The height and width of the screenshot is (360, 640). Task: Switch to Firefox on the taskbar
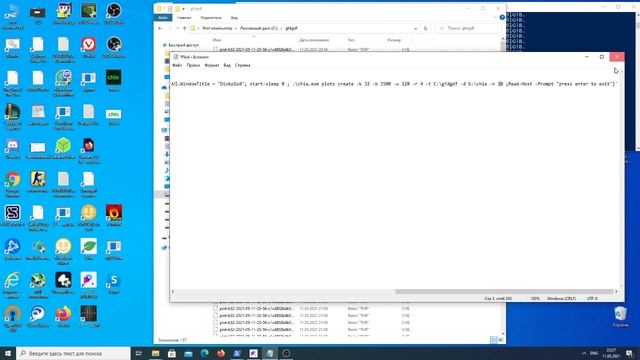221,353
